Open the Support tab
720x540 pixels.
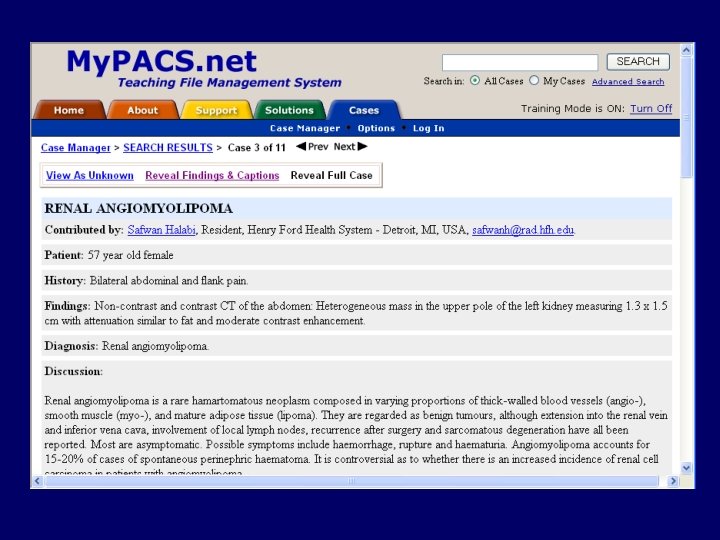[x=216, y=110]
